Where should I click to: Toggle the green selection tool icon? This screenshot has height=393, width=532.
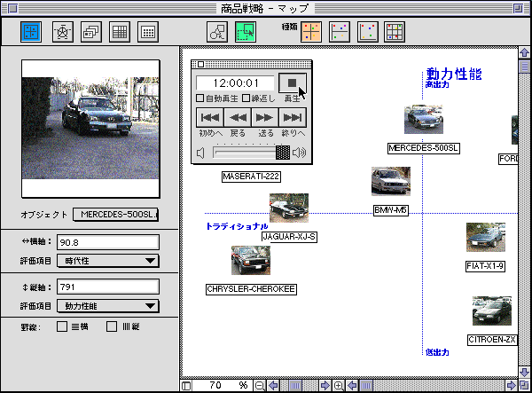(246, 32)
